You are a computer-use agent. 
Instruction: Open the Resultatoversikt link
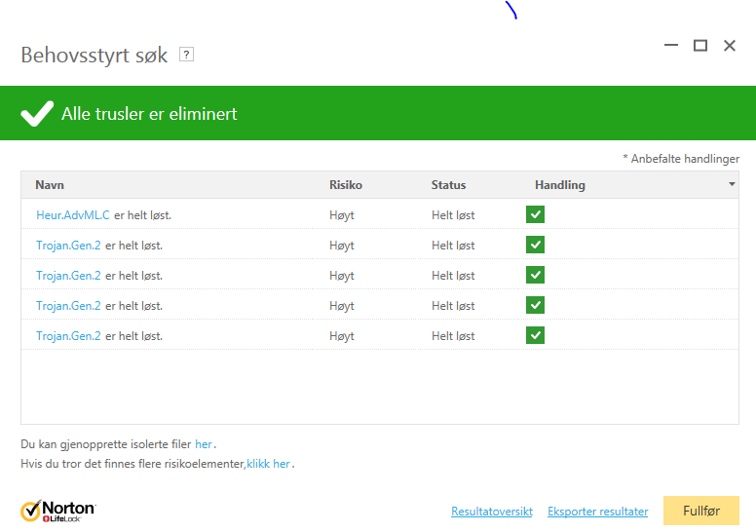[492, 512]
